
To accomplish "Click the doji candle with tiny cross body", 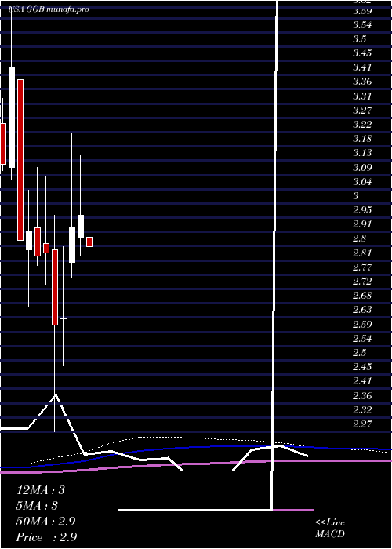I will (x=64, y=318).
